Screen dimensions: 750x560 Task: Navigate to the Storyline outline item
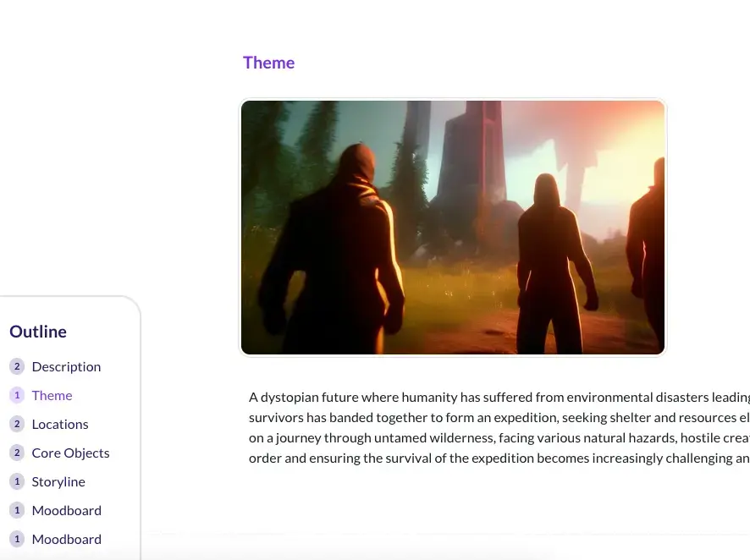[58, 481]
